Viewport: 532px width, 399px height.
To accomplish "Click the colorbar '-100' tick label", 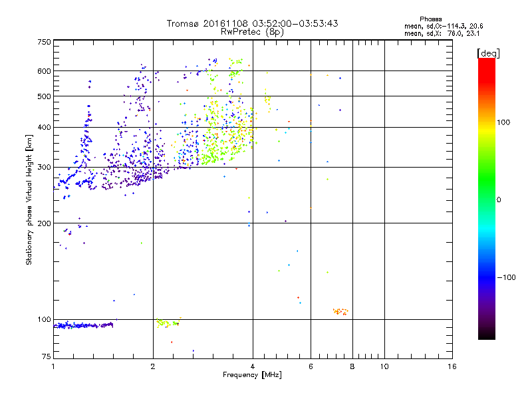I will coord(506,277).
